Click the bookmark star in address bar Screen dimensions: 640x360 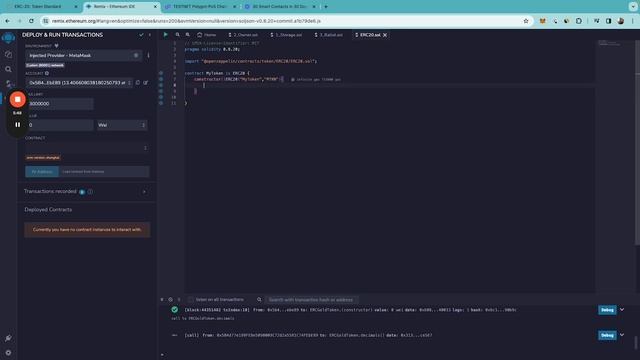pos(526,21)
